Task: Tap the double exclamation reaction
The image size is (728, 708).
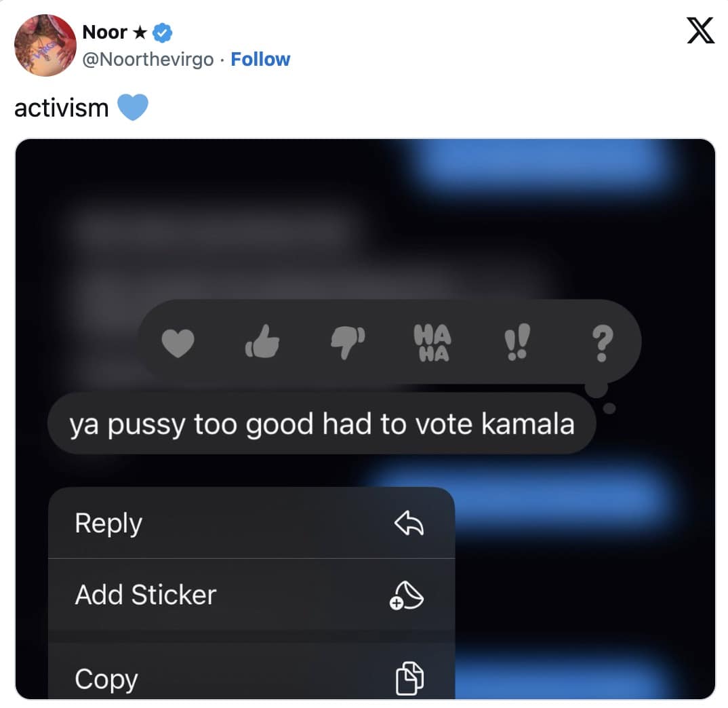Action: [x=519, y=342]
